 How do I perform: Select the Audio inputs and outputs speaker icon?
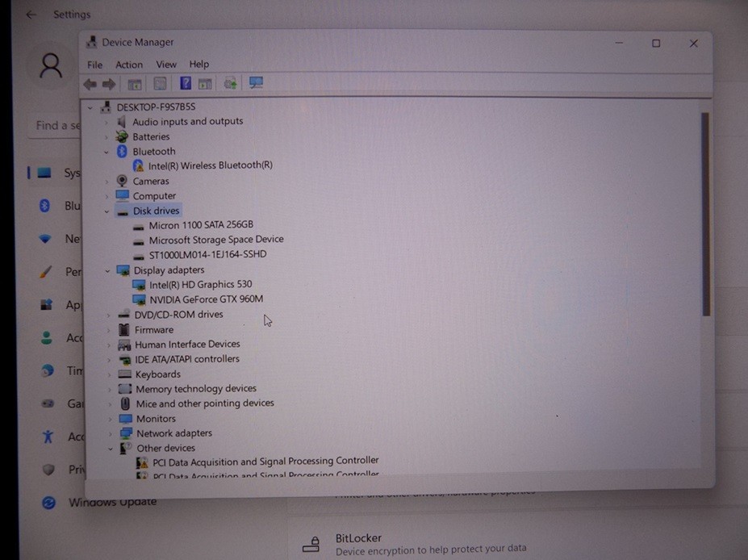click(x=122, y=122)
